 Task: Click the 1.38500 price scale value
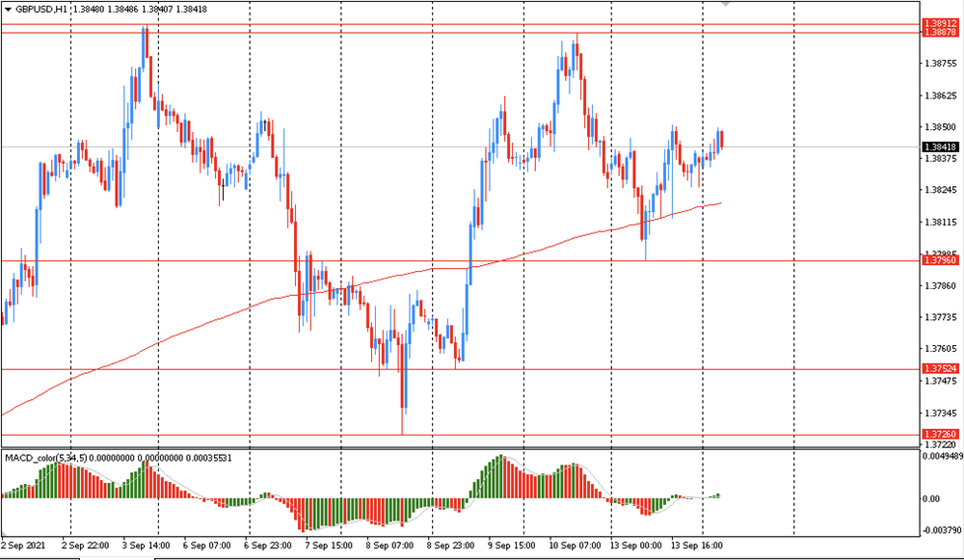pos(941,127)
